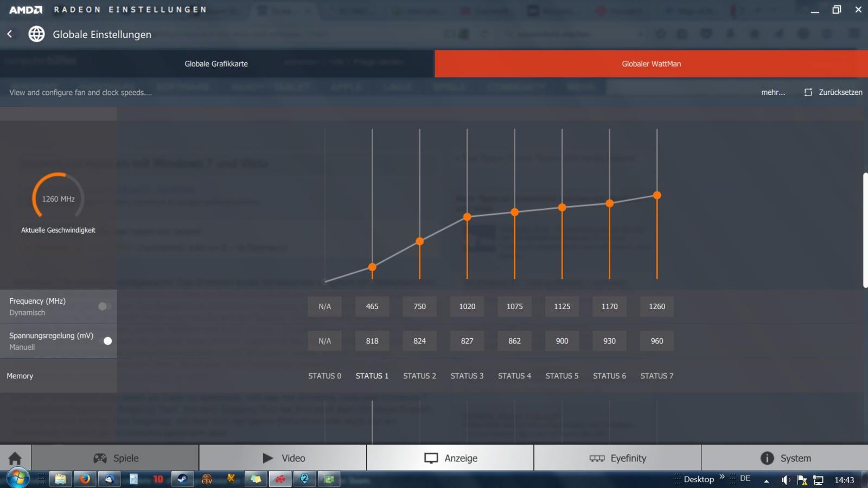Expand the Desktop toolbar chevron

tap(722, 477)
